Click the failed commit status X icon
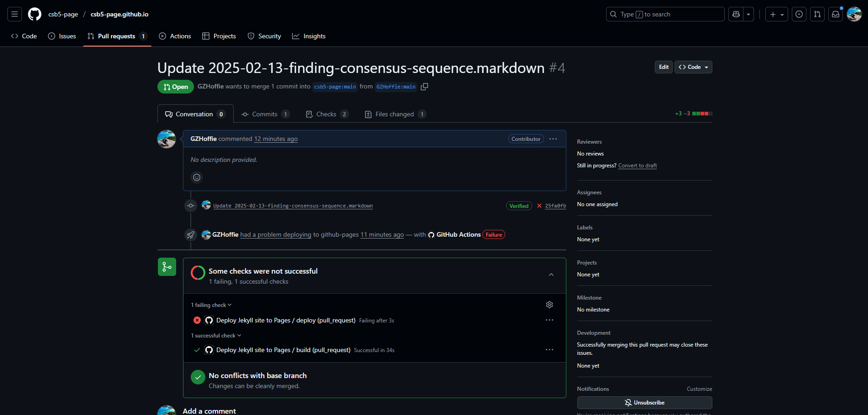Screen dimensions: 868x415 click(539, 206)
